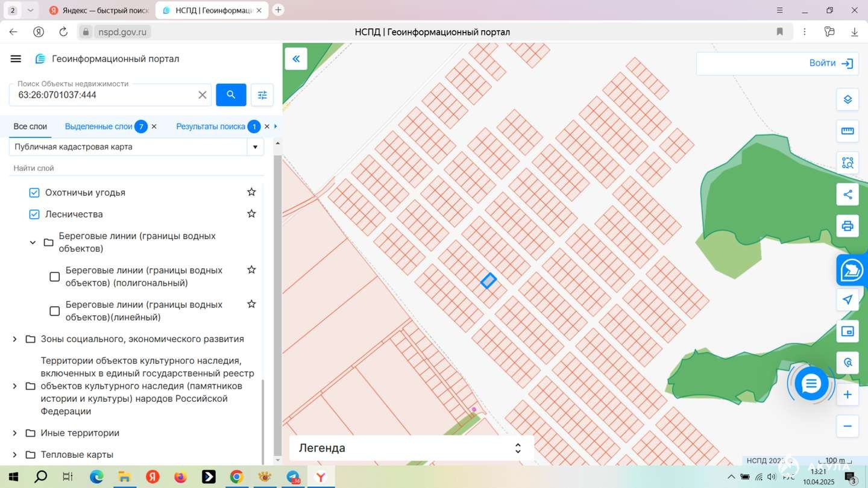
Task: Open the browser tab group dropdown arrow
Action: pos(30,10)
